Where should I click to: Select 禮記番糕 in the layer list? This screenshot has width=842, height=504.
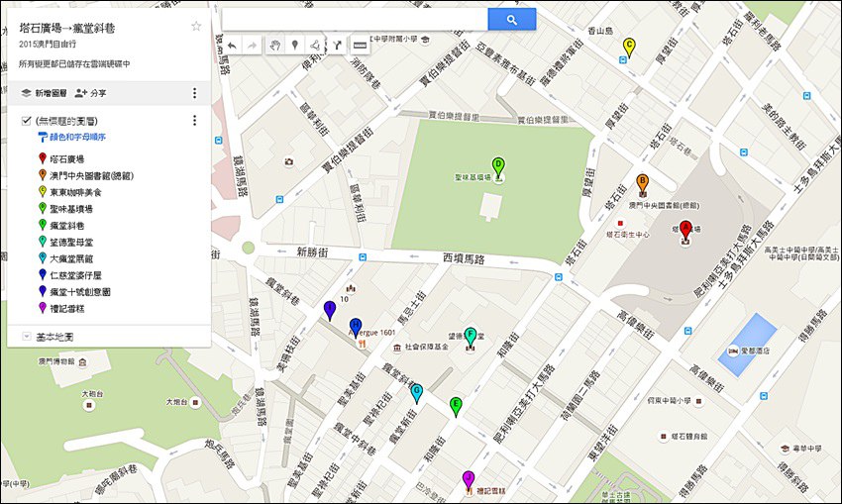[x=66, y=308]
